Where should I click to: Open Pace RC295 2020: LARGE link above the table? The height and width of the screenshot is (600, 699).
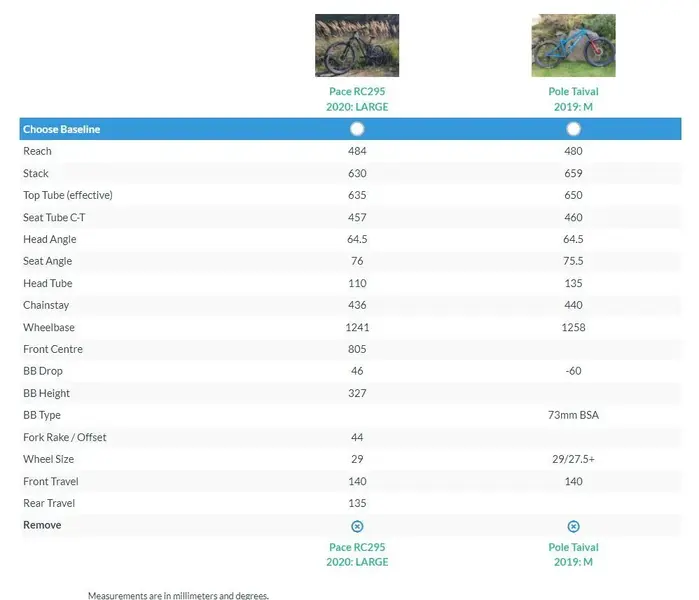click(x=357, y=99)
